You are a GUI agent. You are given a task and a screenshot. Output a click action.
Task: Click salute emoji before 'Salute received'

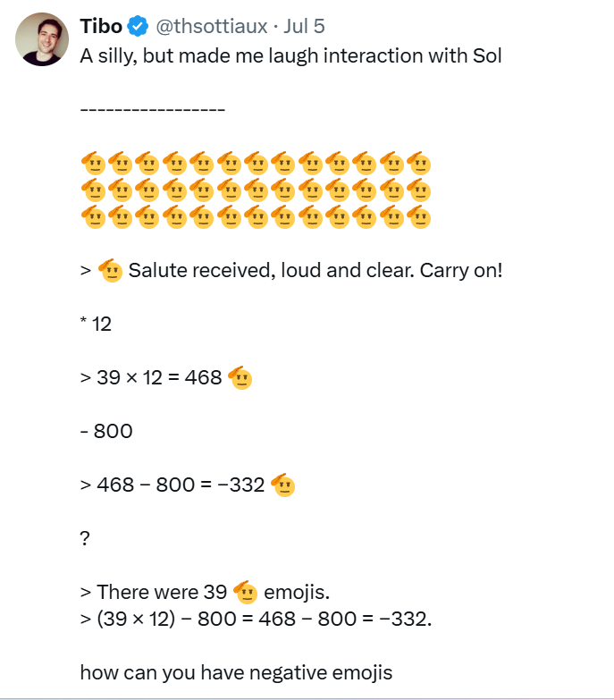[110, 271]
